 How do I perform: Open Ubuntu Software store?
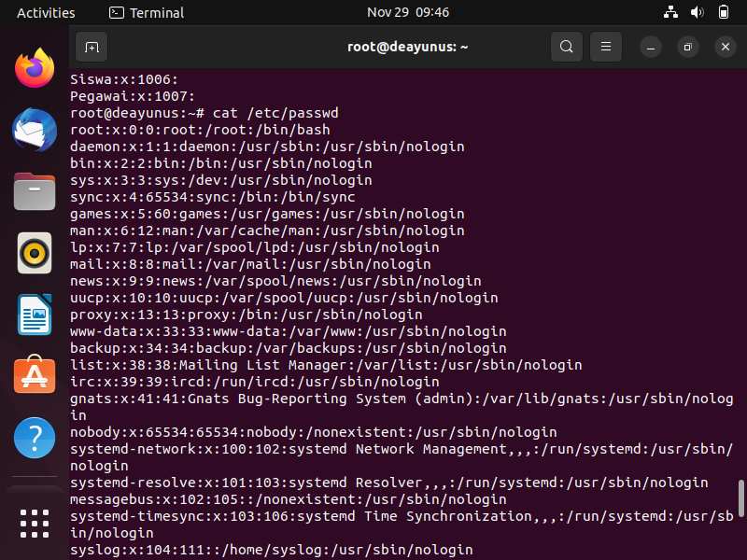tap(35, 375)
